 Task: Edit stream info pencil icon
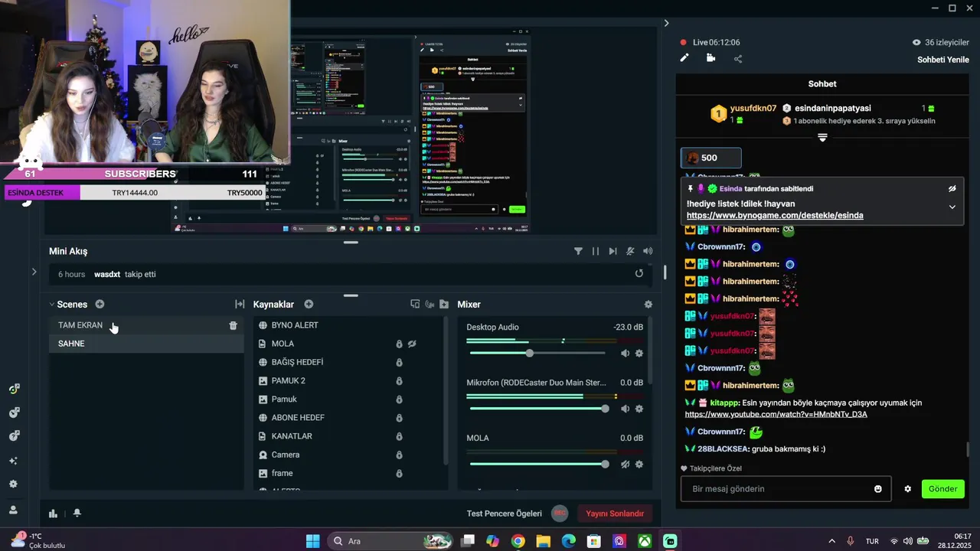point(684,58)
